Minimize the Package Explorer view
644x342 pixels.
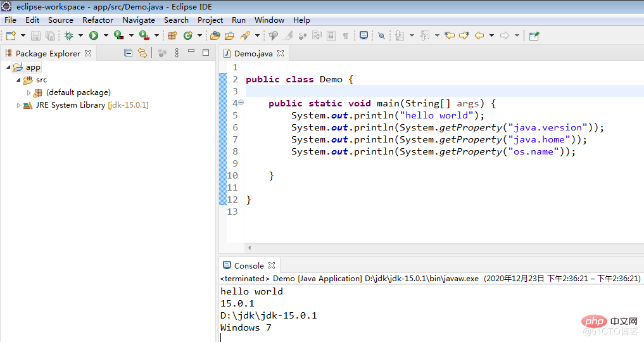pyautogui.click(x=191, y=51)
